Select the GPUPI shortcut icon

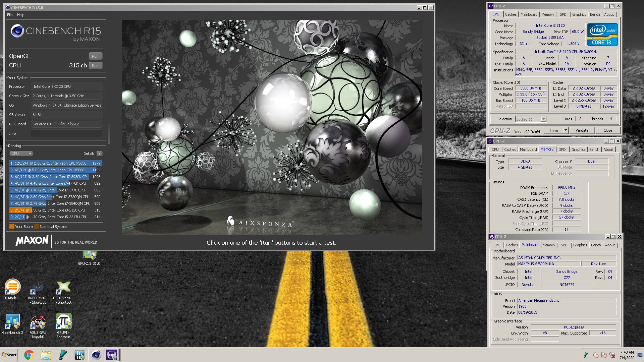pyautogui.click(x=63, y=326)
